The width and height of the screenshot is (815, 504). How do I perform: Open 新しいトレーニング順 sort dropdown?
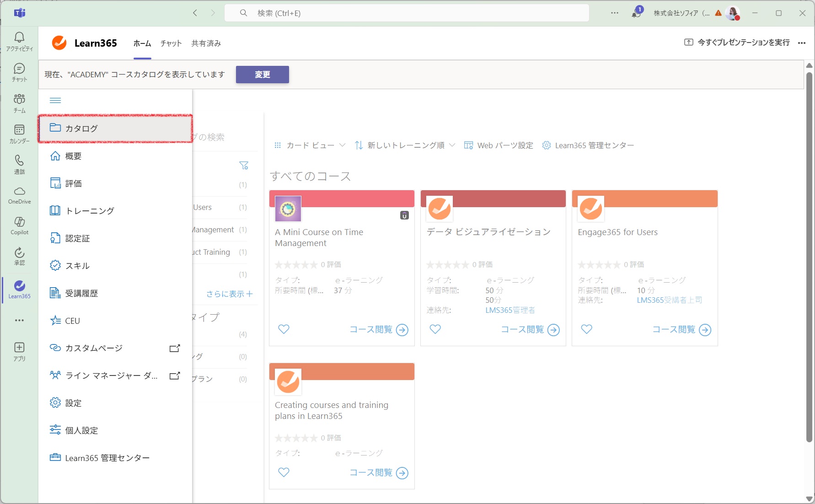pos(405,145)
